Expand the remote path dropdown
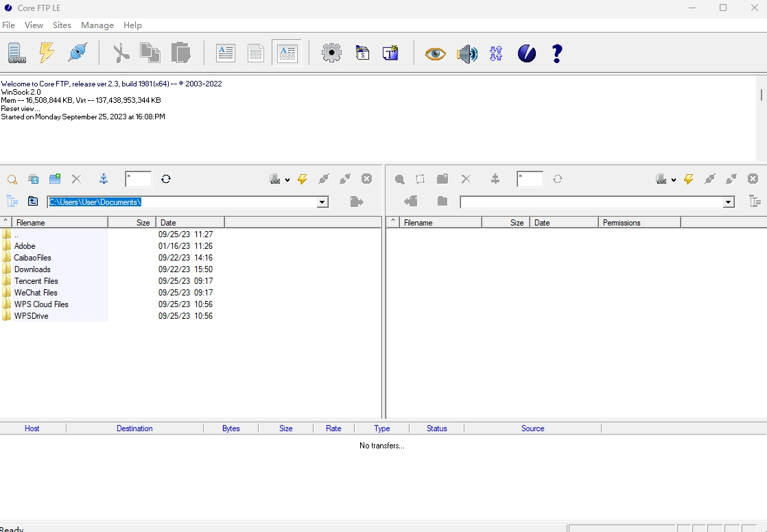This screenshot has width=767, height=532. coord(728,202)
